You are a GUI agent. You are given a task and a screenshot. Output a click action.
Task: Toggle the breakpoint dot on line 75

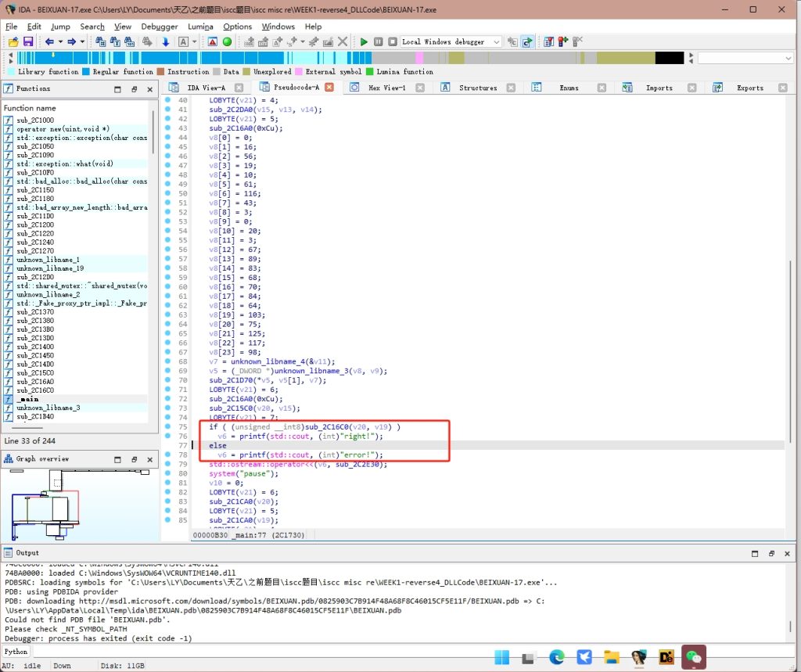point(167,426)
